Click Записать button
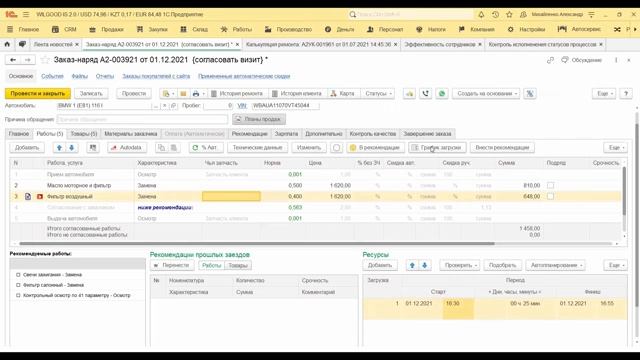This screenshot has height=360, width=640. point(91,93)
